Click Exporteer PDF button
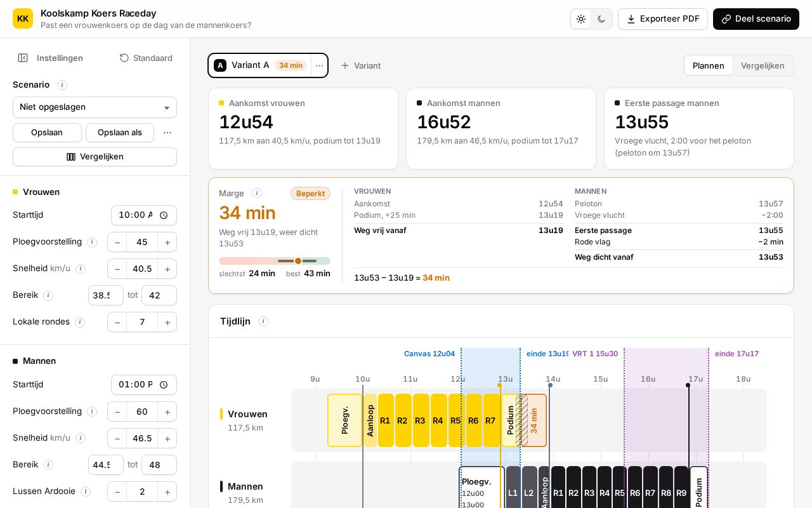The height and width of the screenshot is (508, 812). click(663, 19)
